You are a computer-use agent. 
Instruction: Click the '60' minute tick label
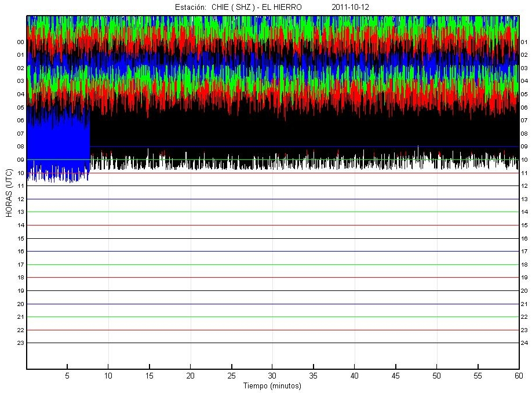[519, 376]
